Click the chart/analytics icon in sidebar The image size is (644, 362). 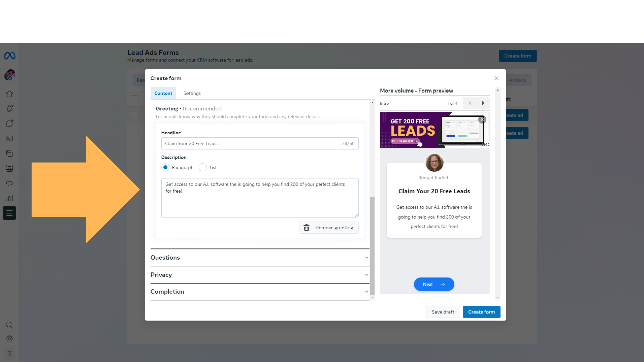click(10, 198)
